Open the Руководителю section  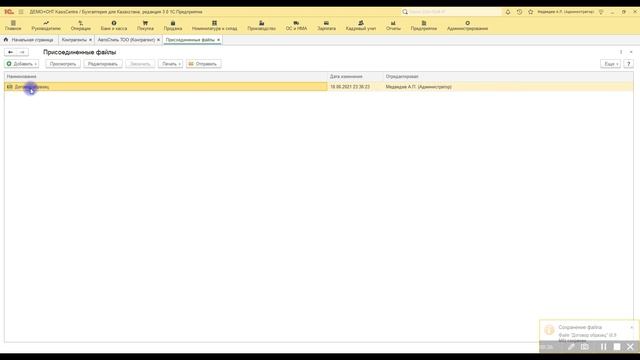coord(46,26)
